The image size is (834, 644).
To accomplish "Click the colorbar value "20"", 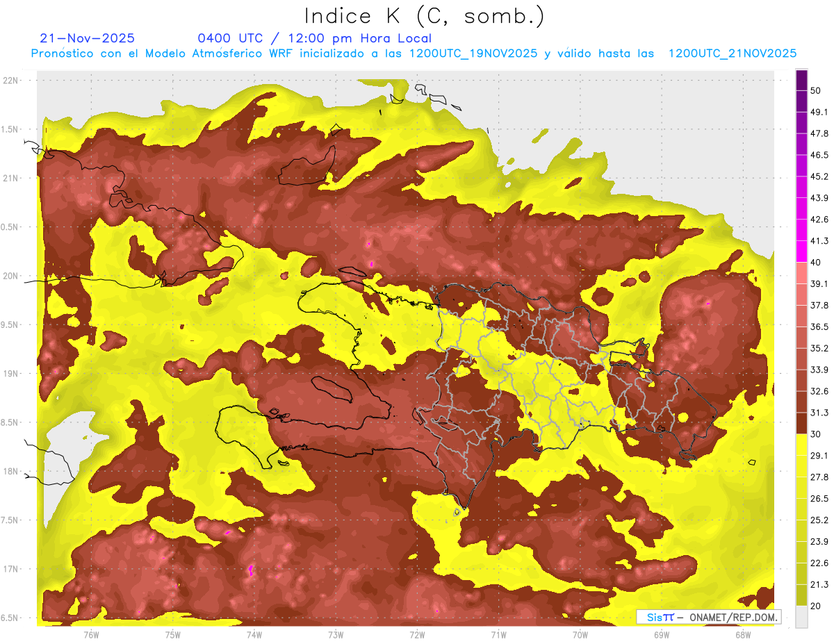I will 817,606.
